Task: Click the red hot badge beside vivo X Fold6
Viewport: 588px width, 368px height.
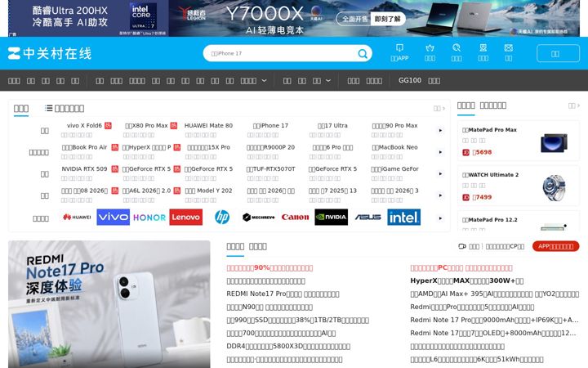Action: 108,125
